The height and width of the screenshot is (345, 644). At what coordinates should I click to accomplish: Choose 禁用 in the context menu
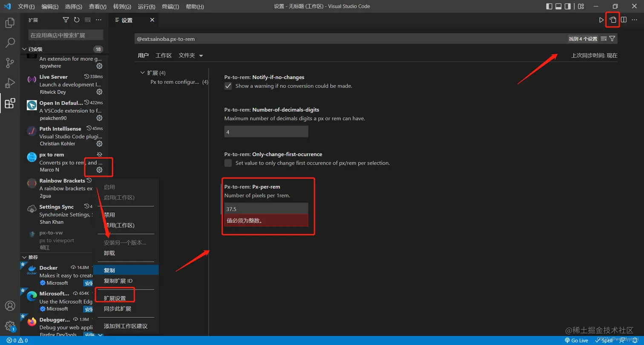[126, 215]
